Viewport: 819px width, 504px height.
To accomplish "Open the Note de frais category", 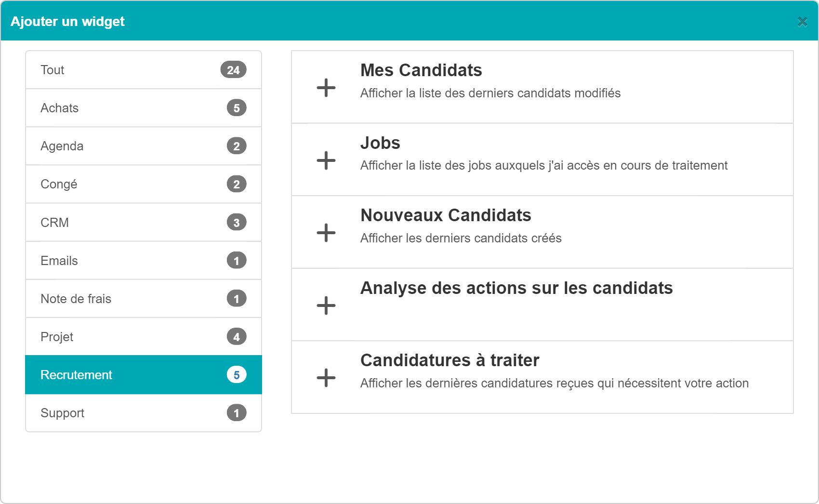I will point(144,298).
